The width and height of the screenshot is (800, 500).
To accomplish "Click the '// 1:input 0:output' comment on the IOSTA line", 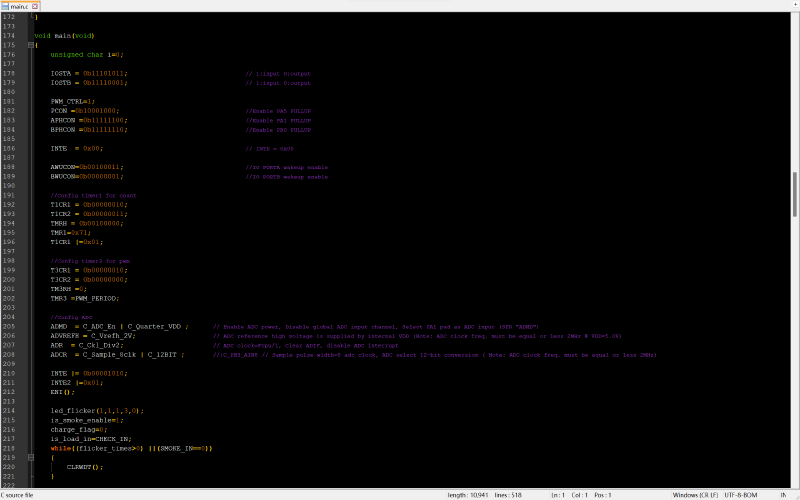I will (278, 74).
